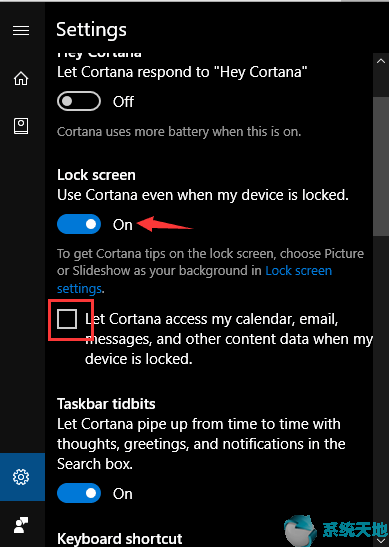Viewport: 389px width, 547px height.
Task: Click the 'Let Cortana access my calendar' label
Action: point(229,339)
